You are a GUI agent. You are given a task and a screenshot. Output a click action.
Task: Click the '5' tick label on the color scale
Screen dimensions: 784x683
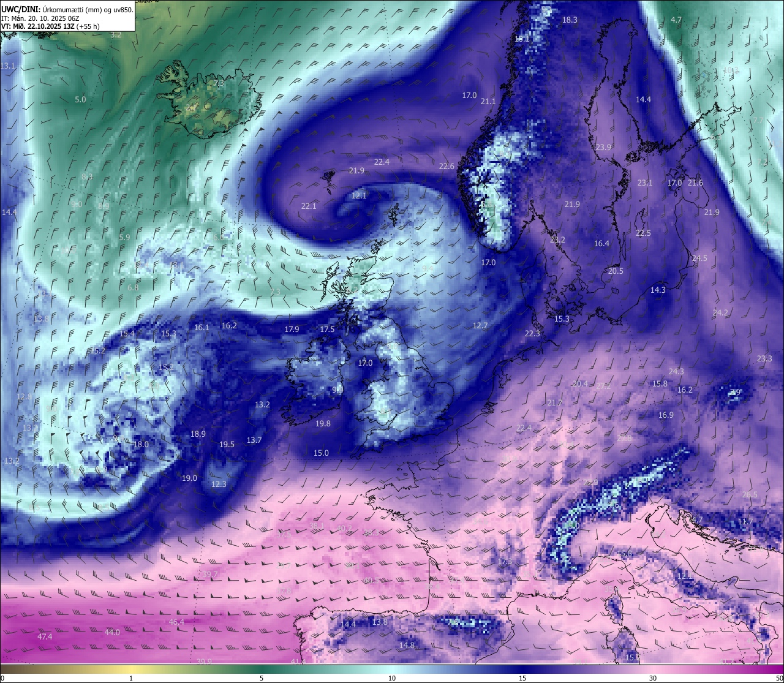coord(262,678)
